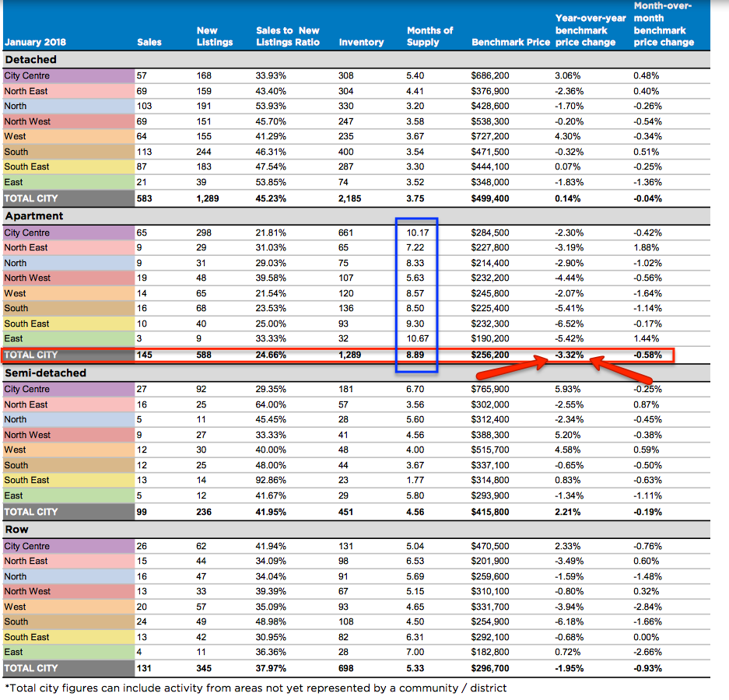729x700 pixels.
Task: Select the Months of Supply column header
Action: [x=429, y=37]
